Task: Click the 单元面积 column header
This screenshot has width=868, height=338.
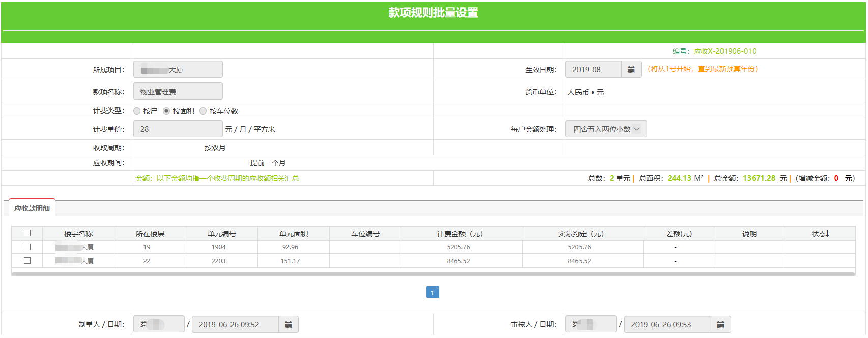Action: (294, 234)
